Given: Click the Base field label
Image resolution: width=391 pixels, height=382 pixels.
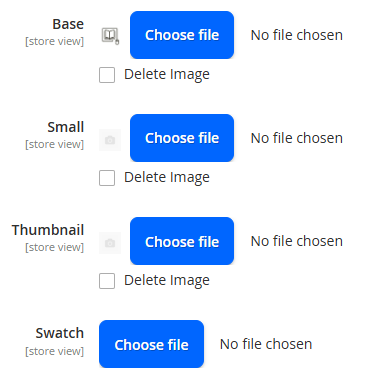Looking at the screenshot, I should click(68, 24).
